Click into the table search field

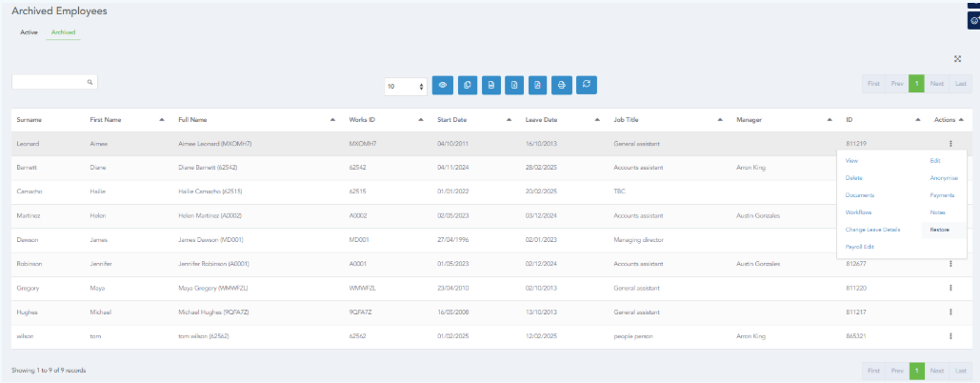[x=48, y=83]
